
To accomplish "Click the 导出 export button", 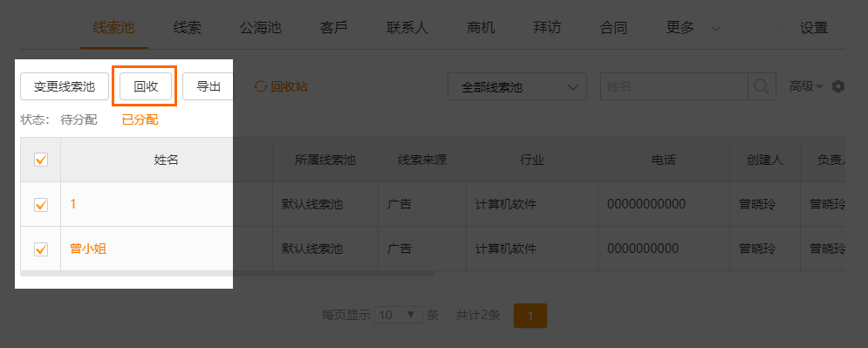I will click(208, 86).
